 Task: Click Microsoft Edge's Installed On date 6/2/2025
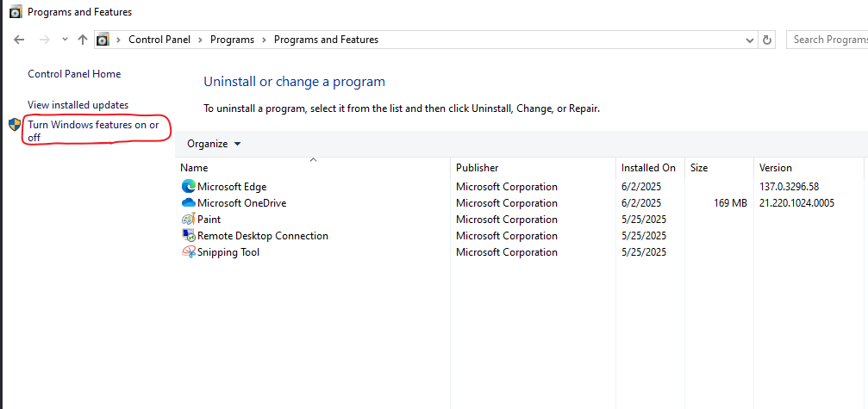[x=641, y=187]
